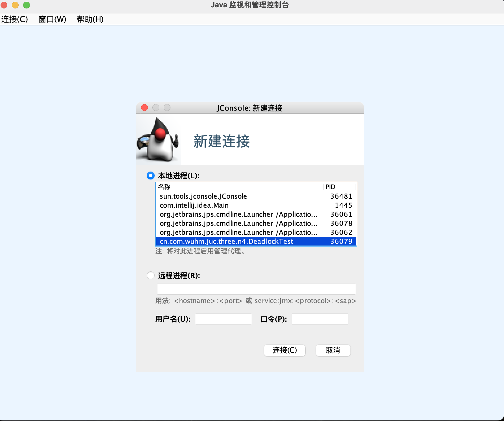Click the 取消 cancel button

click(x=333, y=350)
